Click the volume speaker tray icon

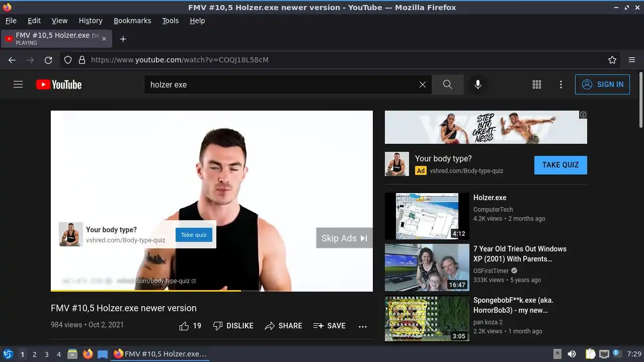572,354
